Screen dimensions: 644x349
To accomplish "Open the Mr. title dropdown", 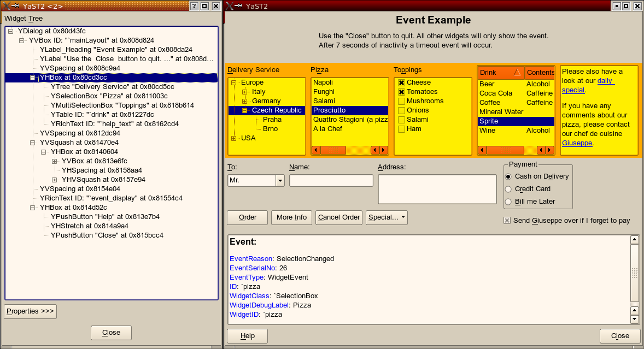I will pyautogui.click(x=280, y=181).
